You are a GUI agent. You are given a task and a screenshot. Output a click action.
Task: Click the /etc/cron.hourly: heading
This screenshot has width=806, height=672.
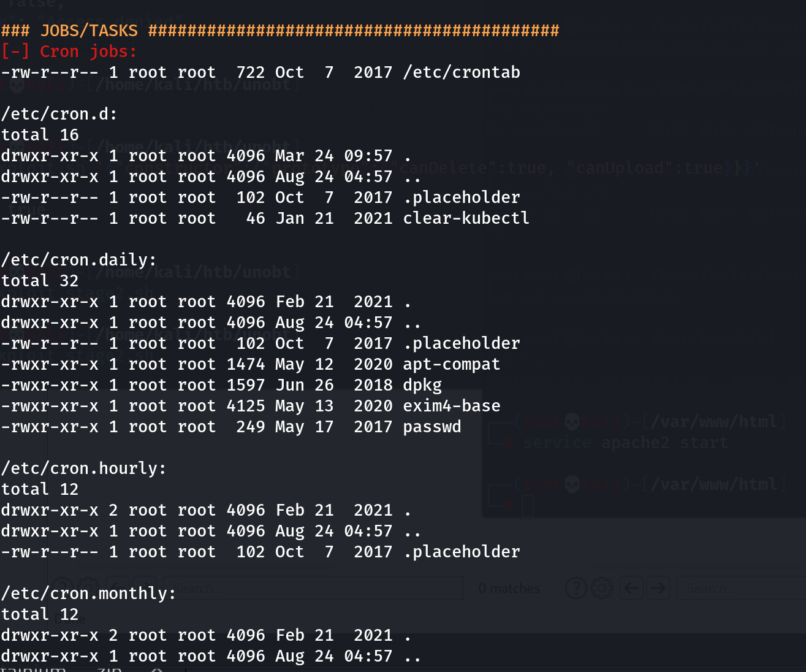click(x=83, y=468)
